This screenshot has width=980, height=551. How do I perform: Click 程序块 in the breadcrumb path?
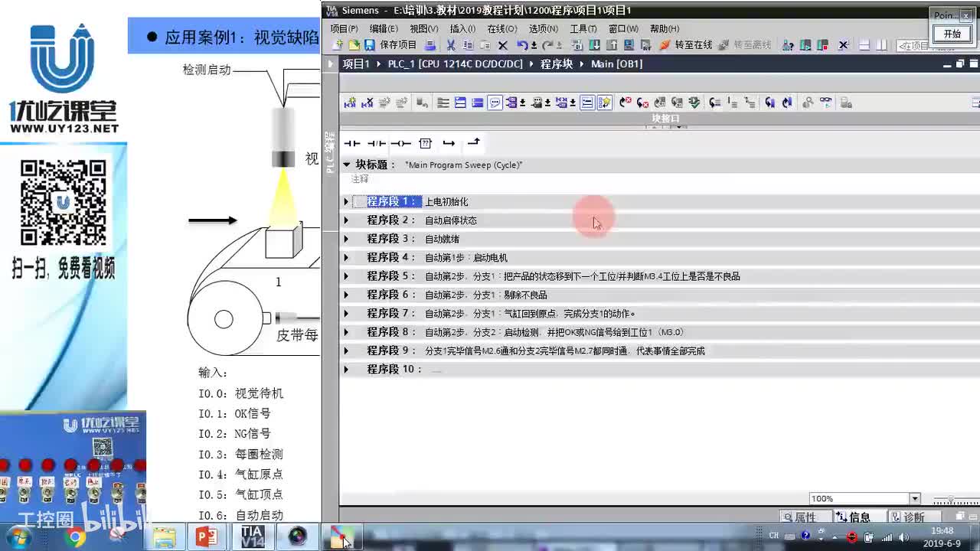tap(557, 64)
